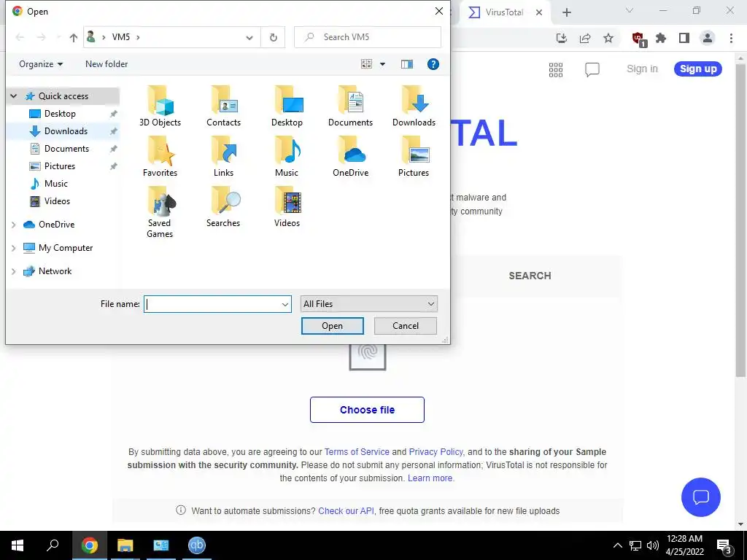The height and width of the screenshot is (560, 747).
Task: Open a new Chrome tab
Action: pos(566,12)
